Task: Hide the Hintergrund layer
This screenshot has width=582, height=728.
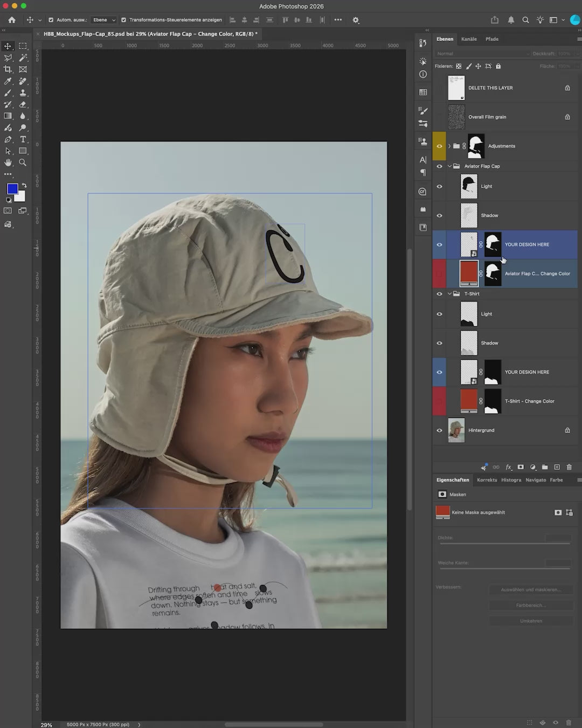Action: (x=439, y=430)
